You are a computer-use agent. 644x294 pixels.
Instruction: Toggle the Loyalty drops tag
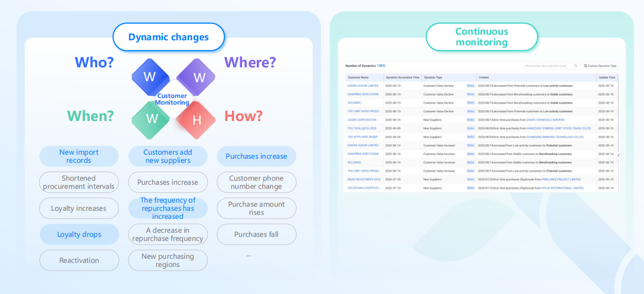pos(79,234)
